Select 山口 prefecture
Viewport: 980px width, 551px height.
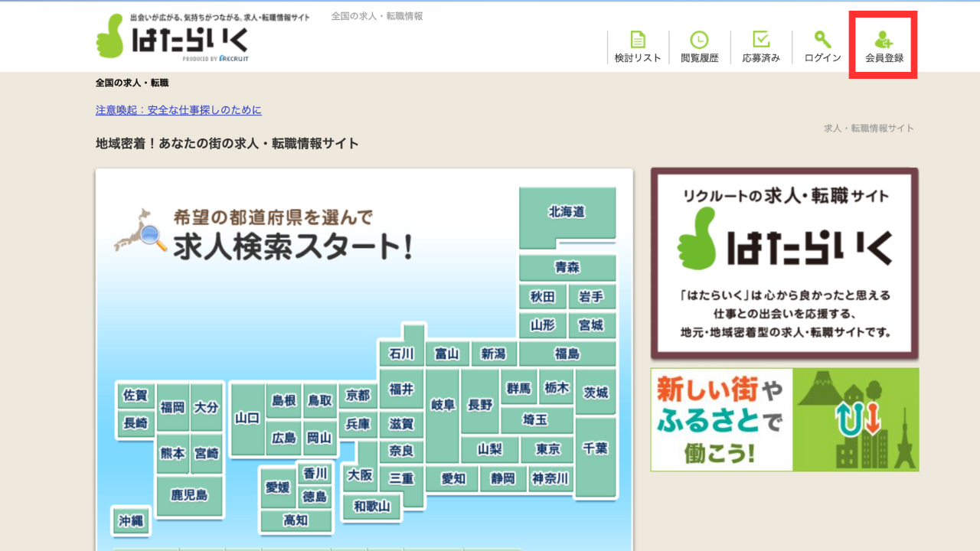pyautogui.click(x=247, y=419)
